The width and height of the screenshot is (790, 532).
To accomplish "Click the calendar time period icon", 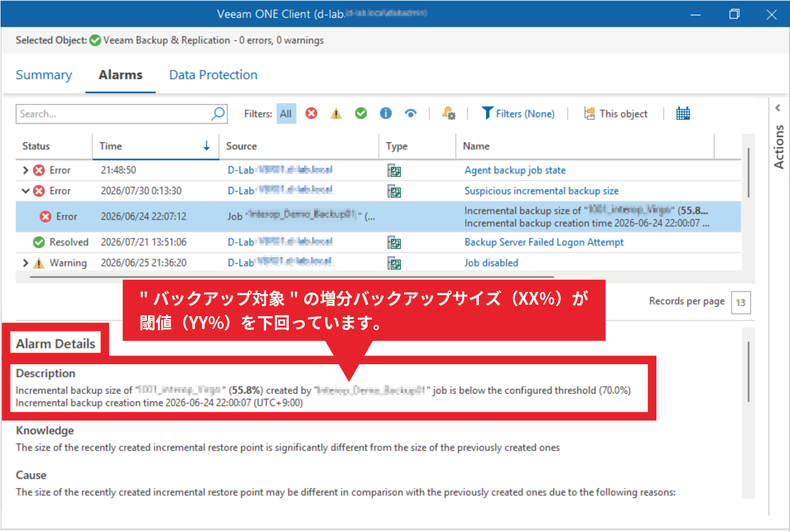I will pyautogui.click(x=683, y=114).
